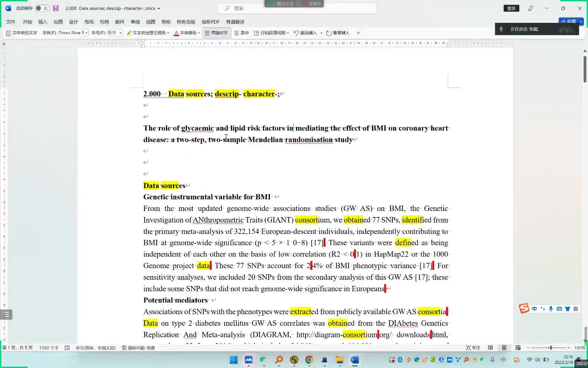This screenshot has width=588, height=368.
Task: Expand the undo history dropdown arrow
Action: 321,33
